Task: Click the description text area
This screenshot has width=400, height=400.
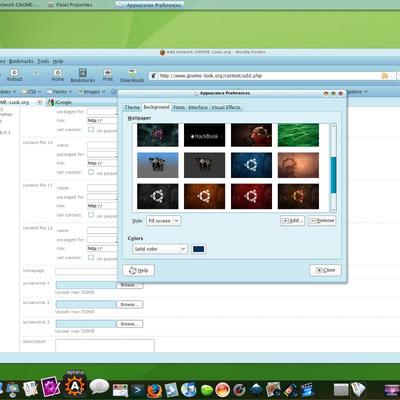Action: tap(105, 346)
